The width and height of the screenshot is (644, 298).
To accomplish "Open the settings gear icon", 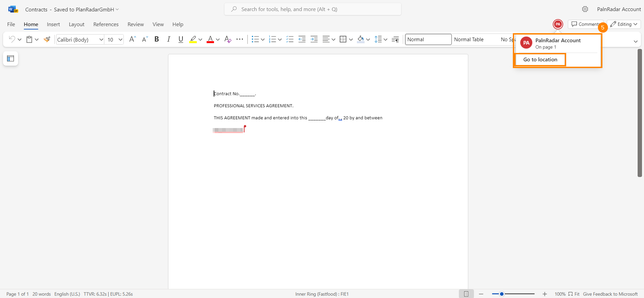I will pos(585,9).
